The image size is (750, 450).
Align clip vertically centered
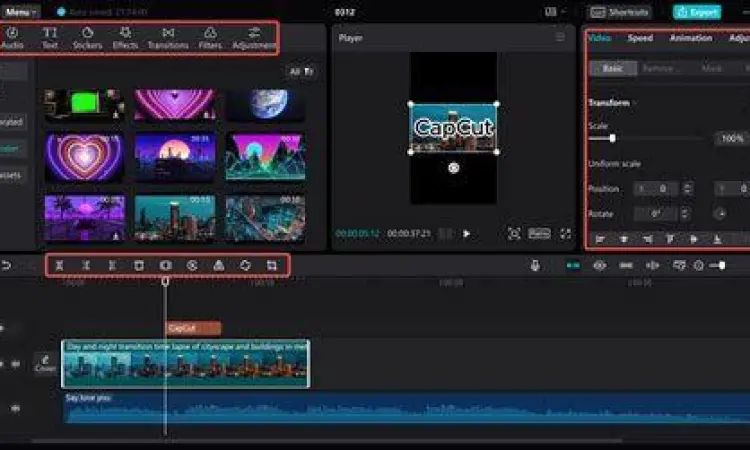point(694,239)
